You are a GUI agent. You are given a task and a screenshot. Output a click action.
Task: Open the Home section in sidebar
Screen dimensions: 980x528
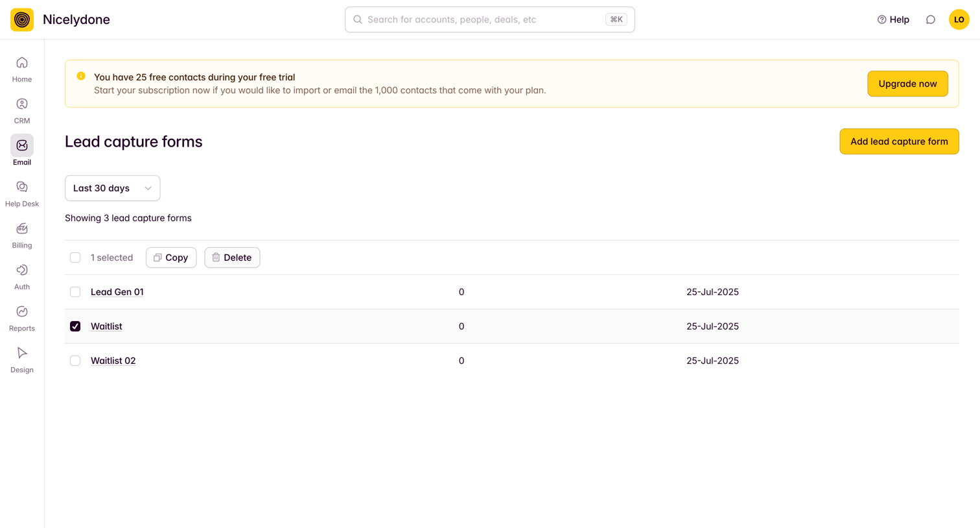[x=22, y=69]
